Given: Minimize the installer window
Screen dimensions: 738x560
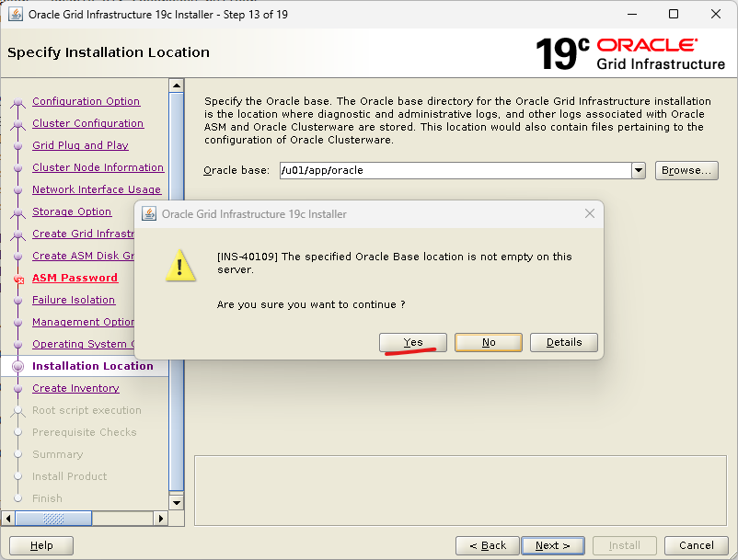Looking at the screenshot, I should click(x=631, y=14).
